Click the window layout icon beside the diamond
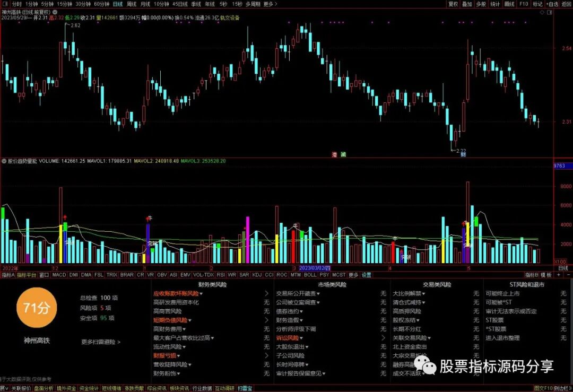573x392 pixels. 549,12
